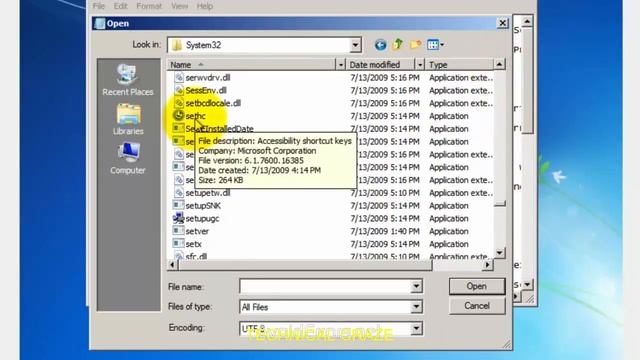Select setupugc application icon
Viewport: 640px width, 360px height.
point(178,218)
